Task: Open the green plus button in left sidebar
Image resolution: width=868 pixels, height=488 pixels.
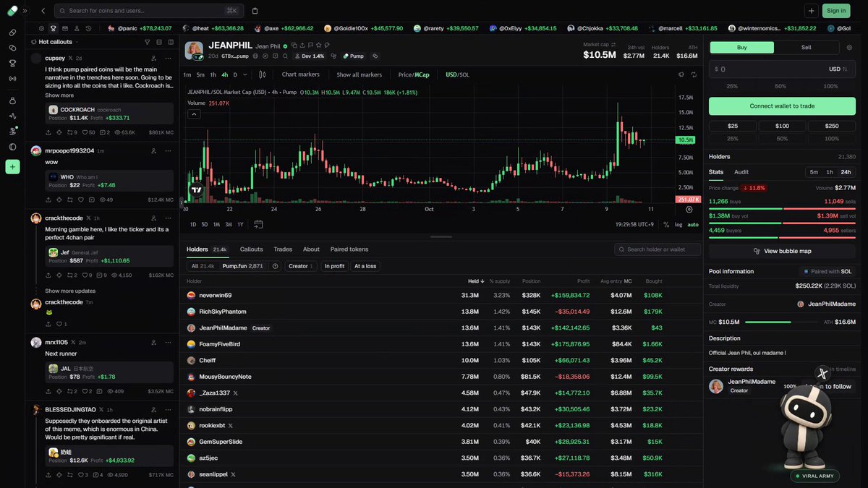Action: (x=12, y=167)
